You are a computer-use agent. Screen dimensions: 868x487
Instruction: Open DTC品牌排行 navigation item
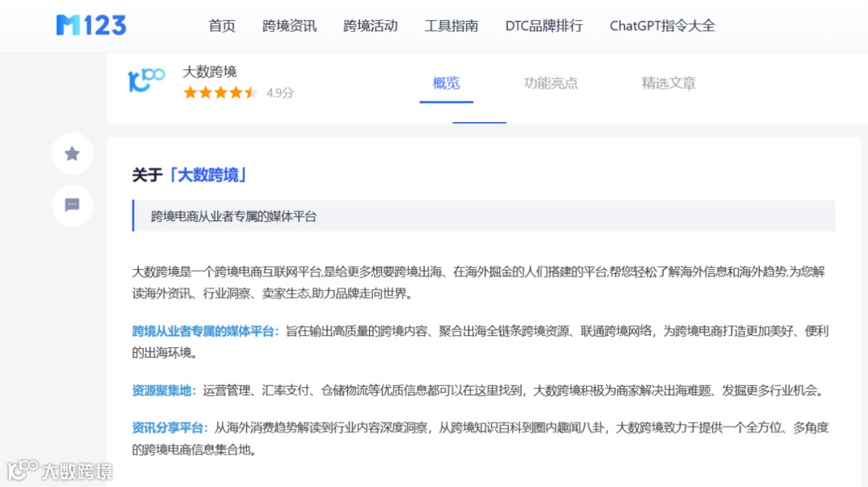pyautogui.click(x=543, y=26)
